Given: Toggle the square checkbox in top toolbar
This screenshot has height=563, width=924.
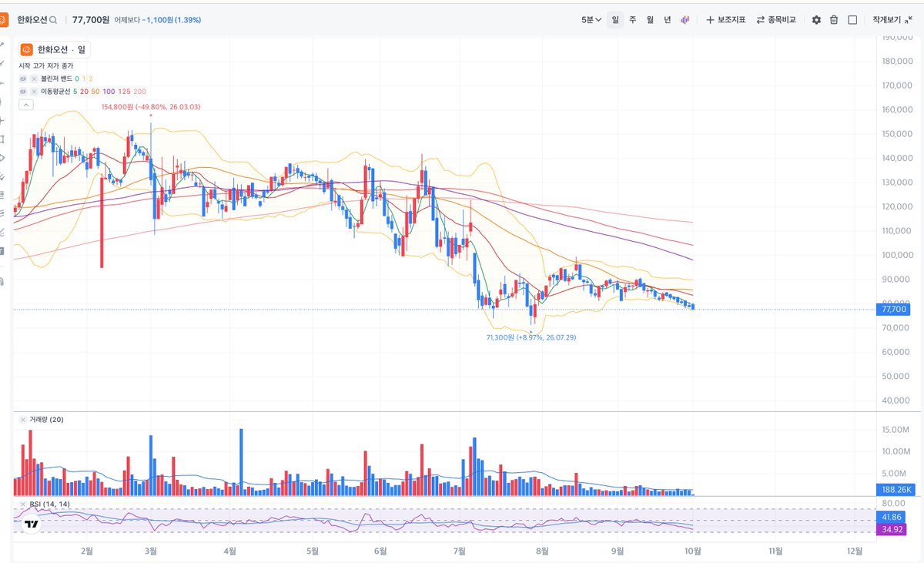Looking at the screenshot, I should click(852, 19).
